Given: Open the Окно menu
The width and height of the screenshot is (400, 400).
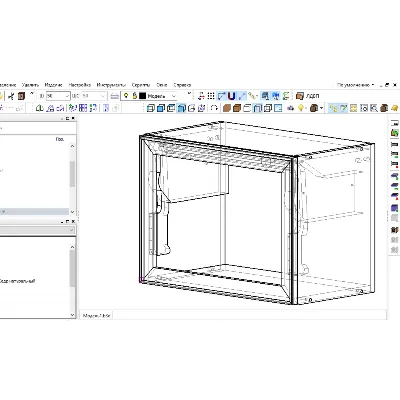Looking at the screenshot, I should (162, 85).
